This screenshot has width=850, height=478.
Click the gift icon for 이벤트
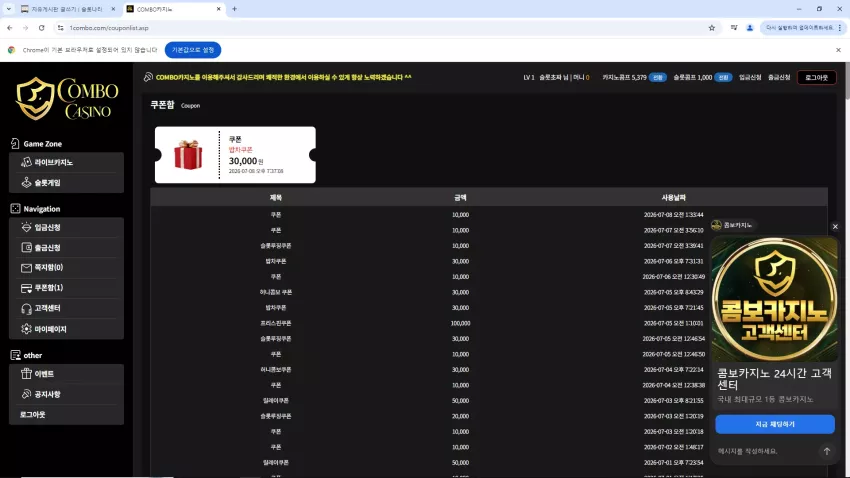(26, 373)
